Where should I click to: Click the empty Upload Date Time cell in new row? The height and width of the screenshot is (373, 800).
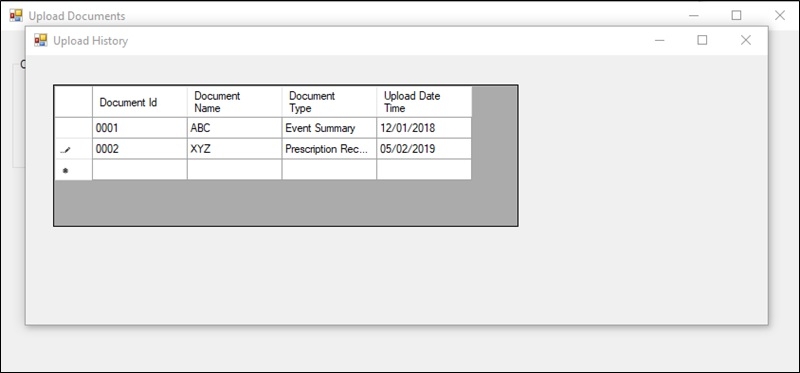pos(424,170)
